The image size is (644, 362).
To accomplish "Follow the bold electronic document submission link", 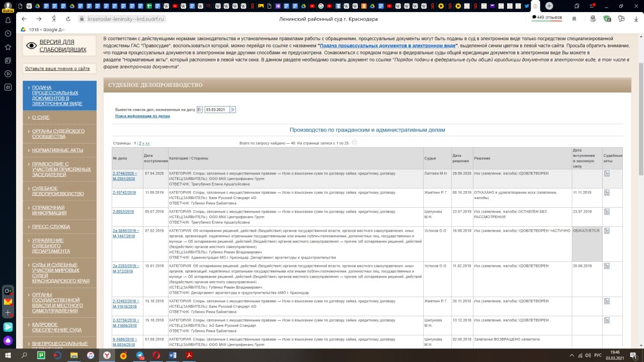I will point(387,45).
